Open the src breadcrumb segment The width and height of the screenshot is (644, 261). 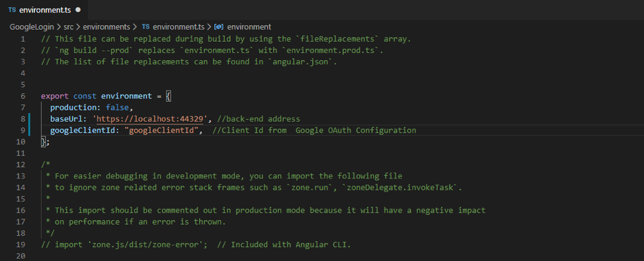pos(69,27)
